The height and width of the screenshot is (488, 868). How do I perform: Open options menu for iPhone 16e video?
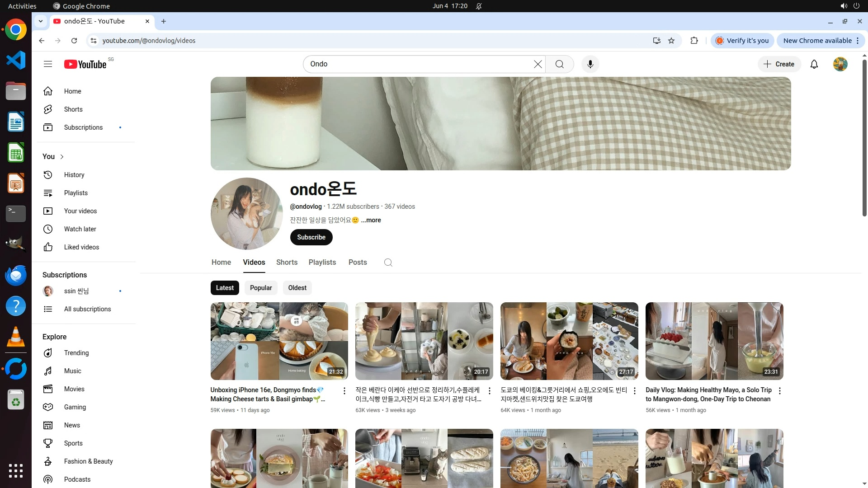point(344,391)
